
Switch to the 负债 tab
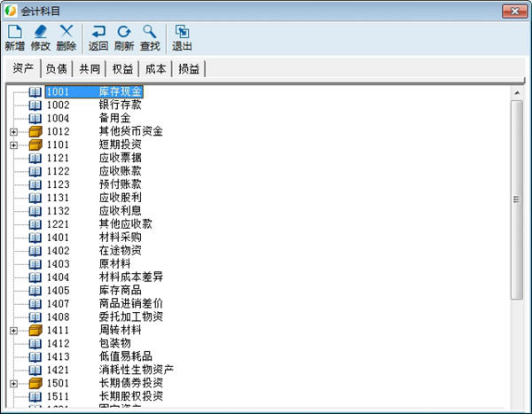[56, 69]
